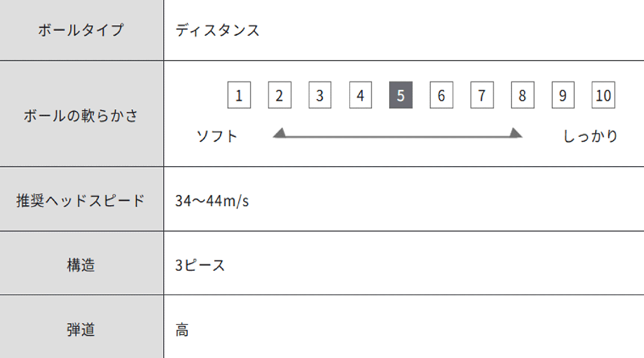This screenshot has height=358, width=644.
Task: Pick softness level 8 box
Action: [x=522, y=95]
